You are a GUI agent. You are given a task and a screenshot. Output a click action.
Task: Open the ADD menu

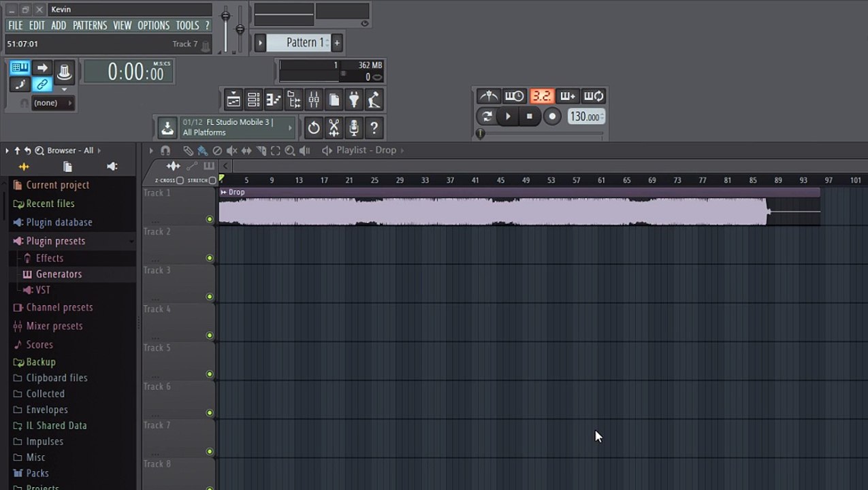point(59,25)
